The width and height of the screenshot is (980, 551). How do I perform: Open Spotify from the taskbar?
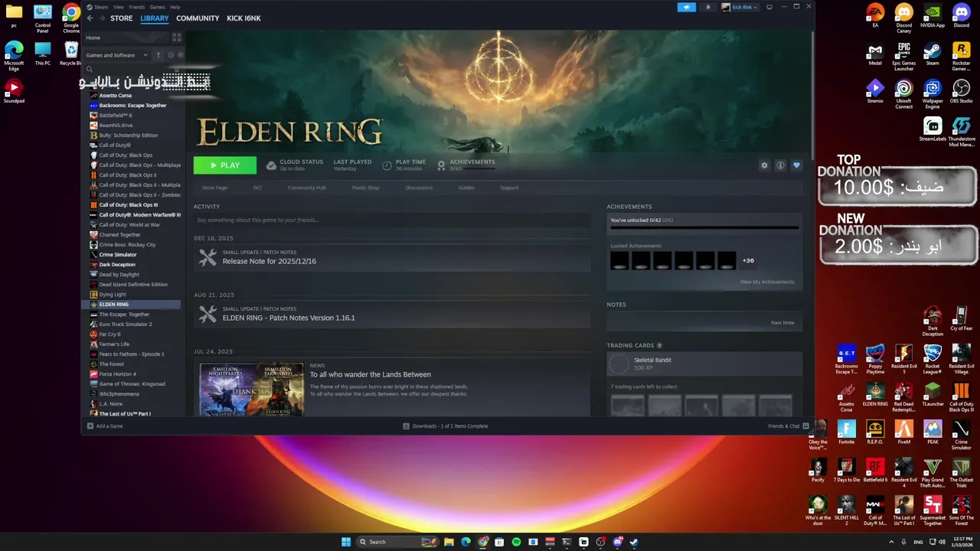[x=516, y=542]
